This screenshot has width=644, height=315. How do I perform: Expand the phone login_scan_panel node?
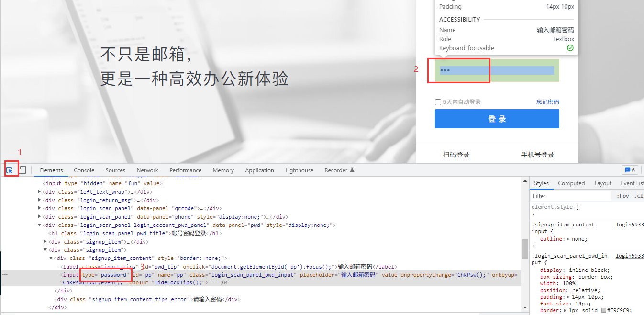(40, 217)
